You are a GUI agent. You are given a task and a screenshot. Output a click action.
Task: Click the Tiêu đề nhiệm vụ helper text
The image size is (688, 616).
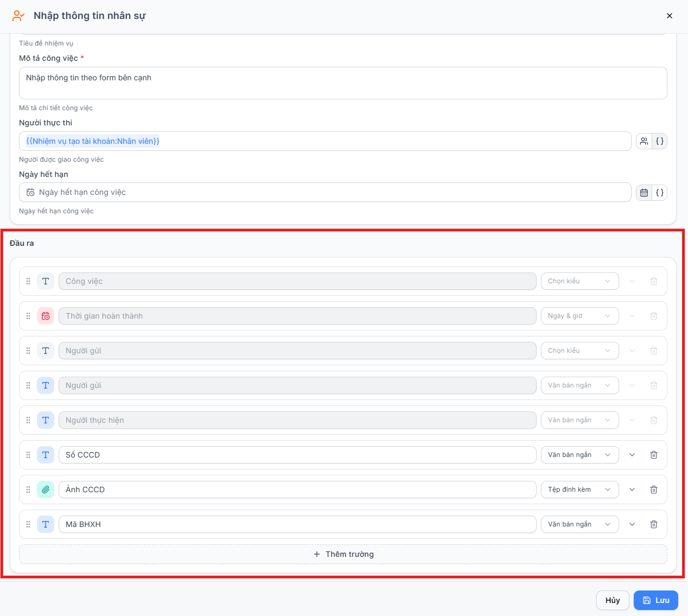click(x=46, y=43)
